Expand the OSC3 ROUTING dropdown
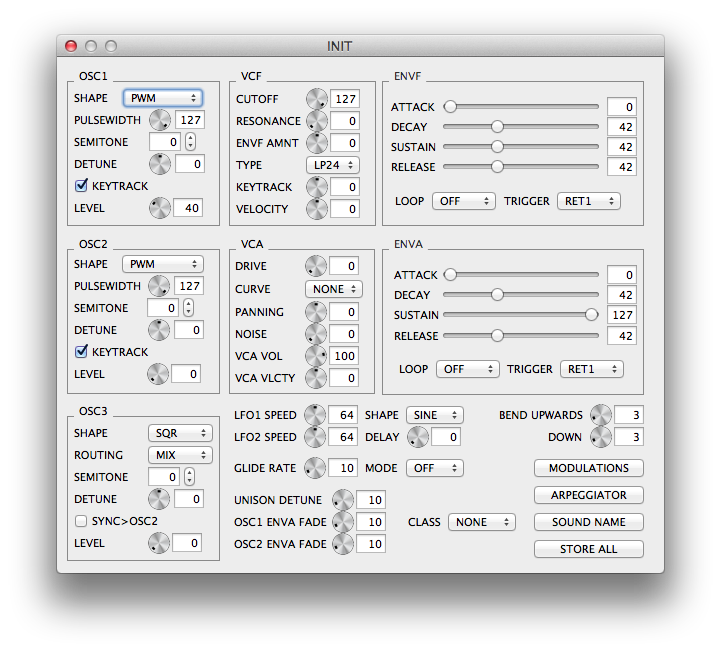Image resolution: width=721 pixels, height=652 pixels. pos(179,455)
